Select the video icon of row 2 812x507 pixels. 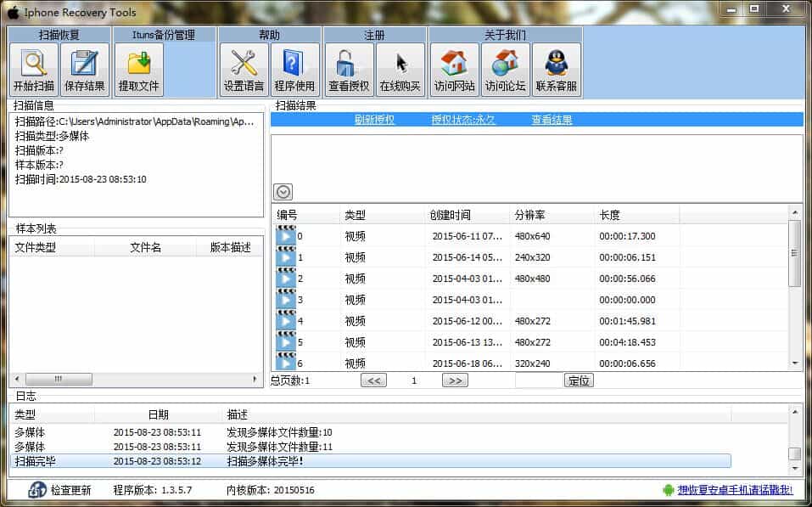(x=286, y=278)
